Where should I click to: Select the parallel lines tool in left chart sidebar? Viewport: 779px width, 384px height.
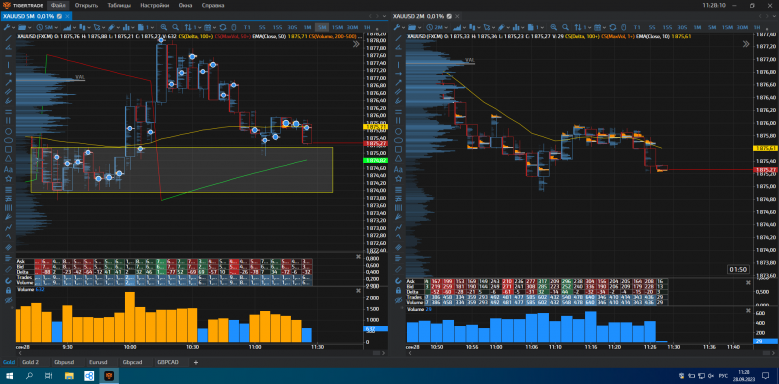tap(8, 91)
